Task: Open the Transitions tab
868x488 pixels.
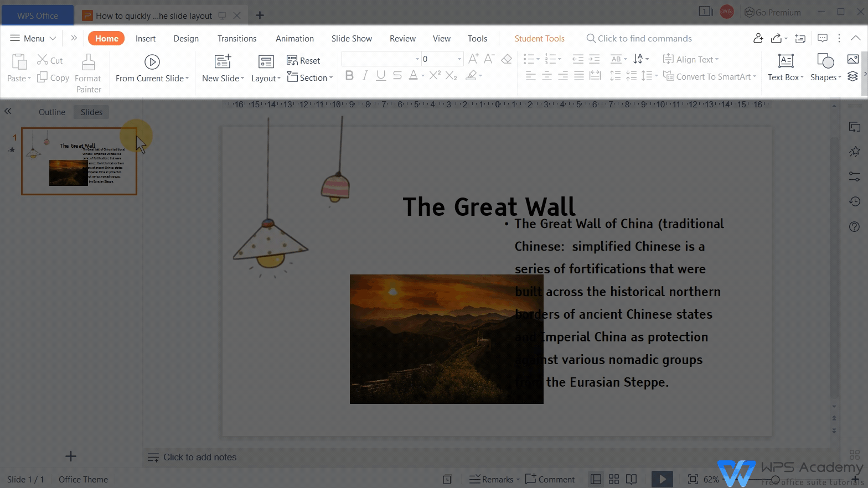Action: [237, 38]
